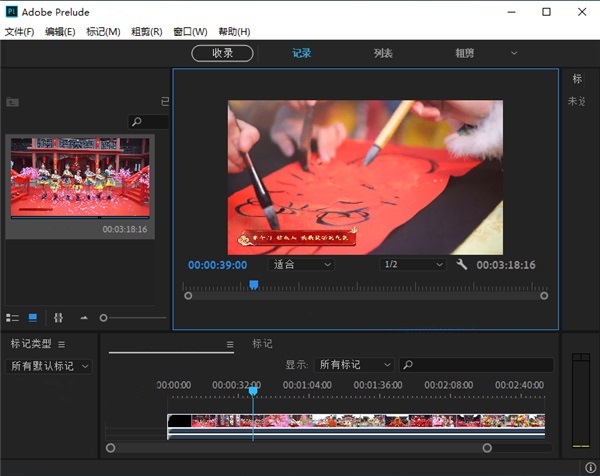600x476 pixels.
Task: Switch project panel to list view
Action: (x=12, y=318)
